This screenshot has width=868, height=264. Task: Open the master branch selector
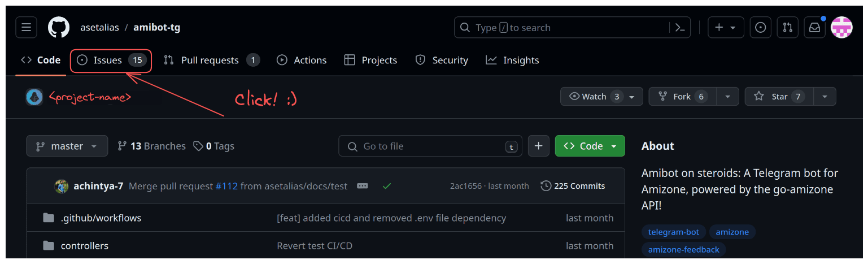coord(67,146)
